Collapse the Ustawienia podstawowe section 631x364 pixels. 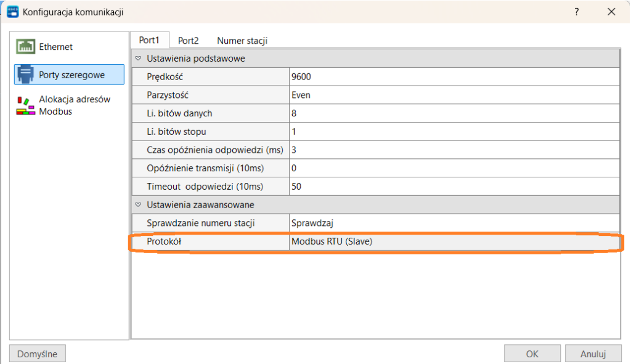[x=138, y=59]
